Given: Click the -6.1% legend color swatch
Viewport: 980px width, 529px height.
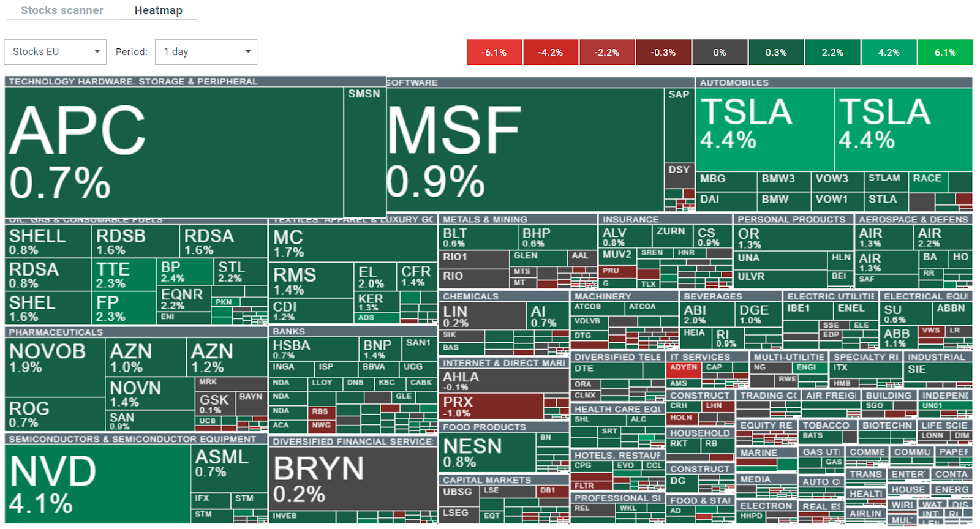Looking at the screenshot, I should (494, 52).
